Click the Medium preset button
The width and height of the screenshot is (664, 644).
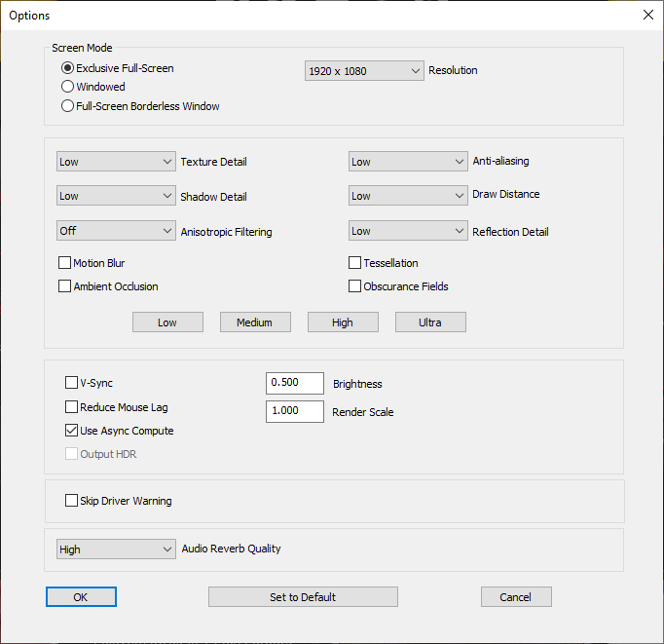[255, 322]
